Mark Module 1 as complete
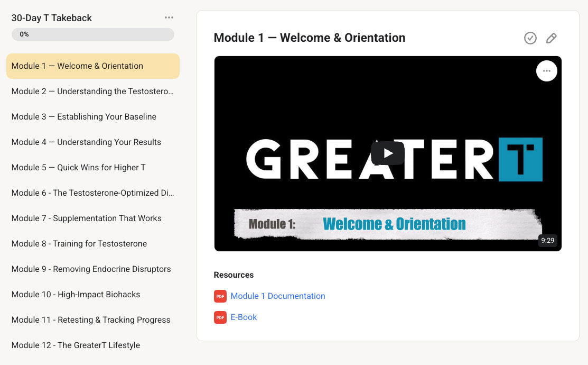The height and width of the screenshot is (365, 588). (530, 38)
